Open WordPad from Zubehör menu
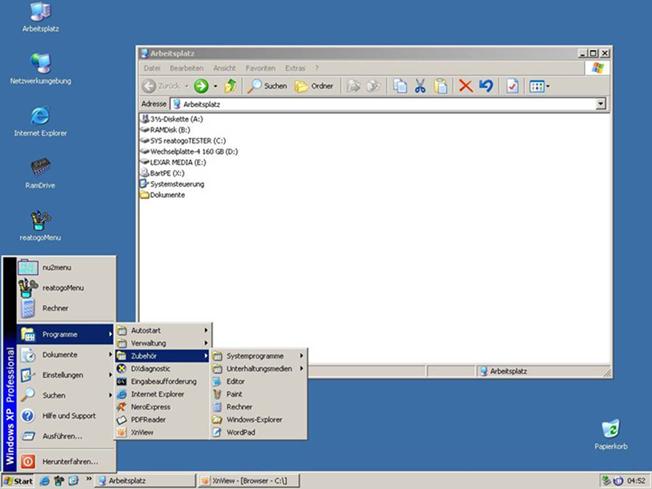 pyautogui.click(x=258, y=432)
